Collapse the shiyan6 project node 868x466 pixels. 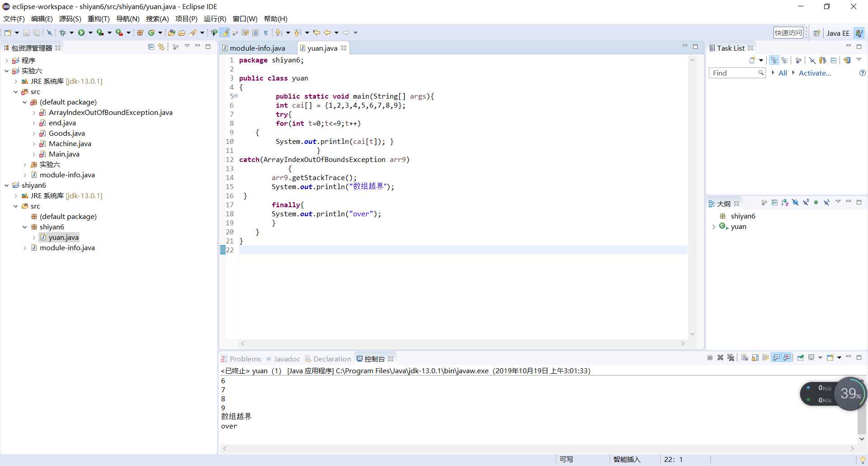pyautogui.click(x=7, y=185)
